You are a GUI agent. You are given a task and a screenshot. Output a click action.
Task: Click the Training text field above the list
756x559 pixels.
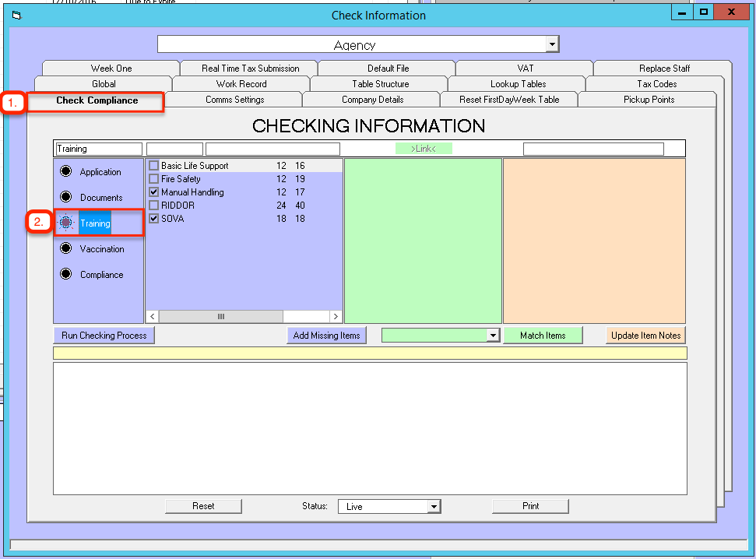tap(99, 149)
